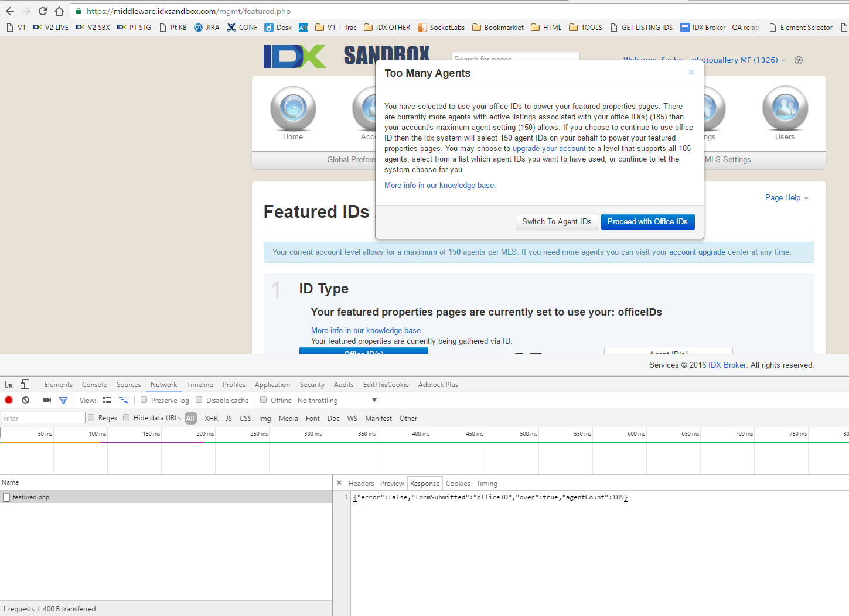The height and width of the screenshot is (616, 849).
Task: Show the request Headers tab
Action: (x=361, y=484)
